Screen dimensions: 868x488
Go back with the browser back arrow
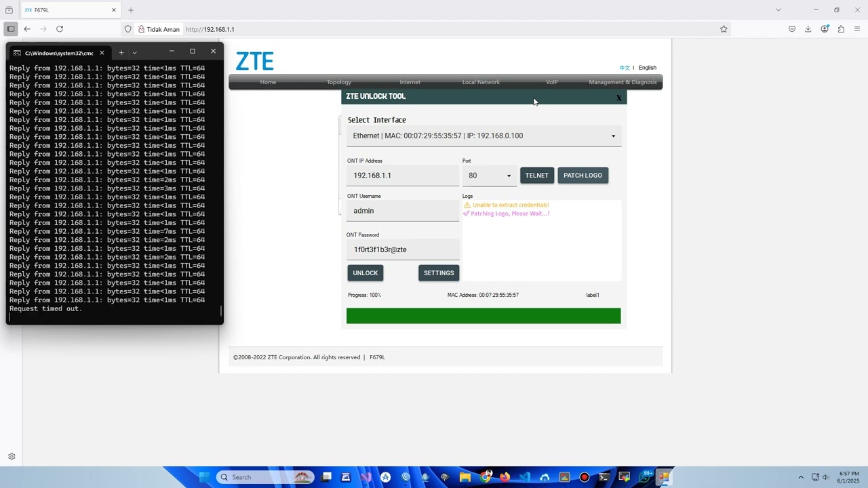(27, 29)
